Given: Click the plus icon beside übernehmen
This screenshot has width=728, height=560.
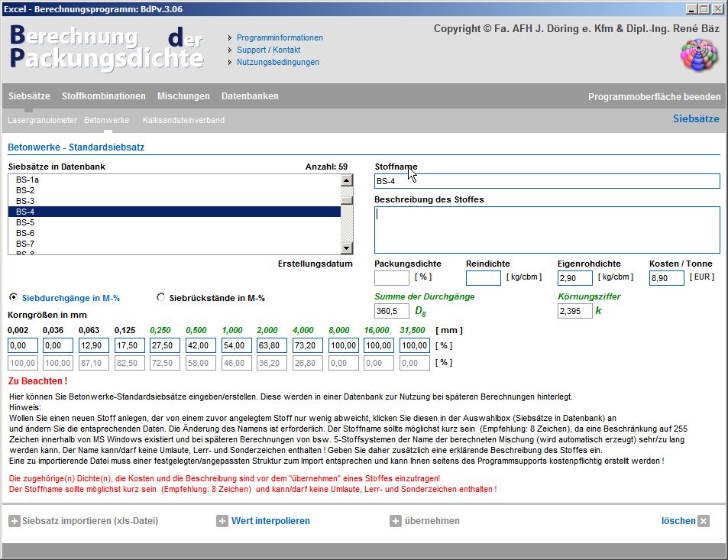Looking at the screenshot, I should point(396,521).
